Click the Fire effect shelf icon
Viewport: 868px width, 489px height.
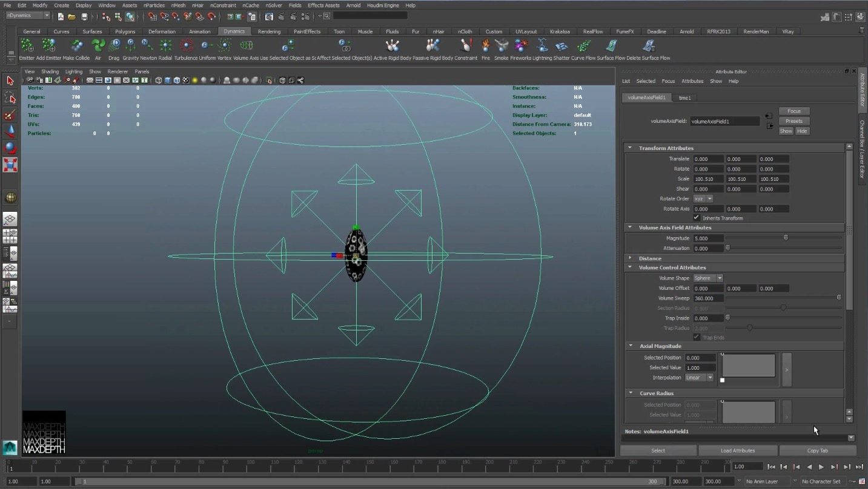(485, 45)
